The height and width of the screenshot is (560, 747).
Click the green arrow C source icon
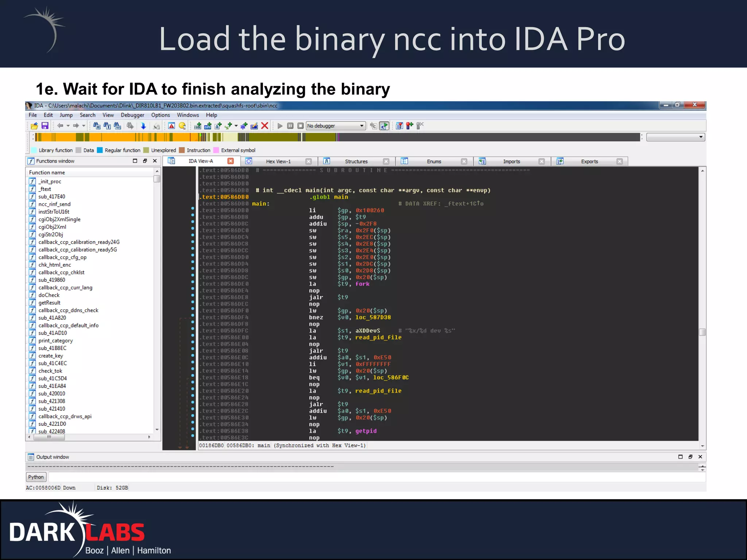(x=384, y=126)
